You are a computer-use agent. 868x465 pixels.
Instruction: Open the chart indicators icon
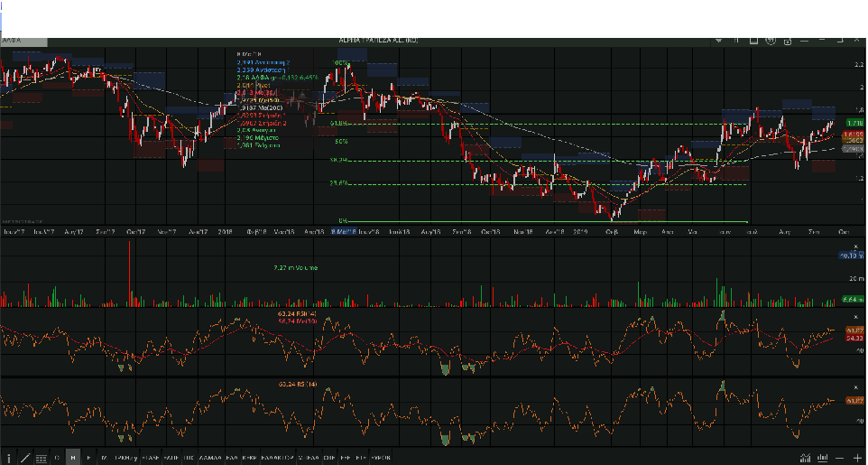[x=806, y=458]
